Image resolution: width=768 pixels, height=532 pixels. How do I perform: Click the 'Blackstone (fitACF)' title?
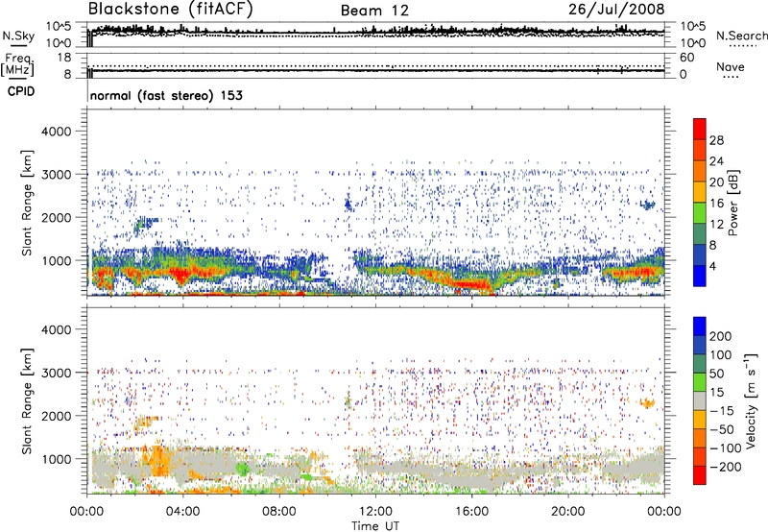pyautogui.click(x=171, y=10)
